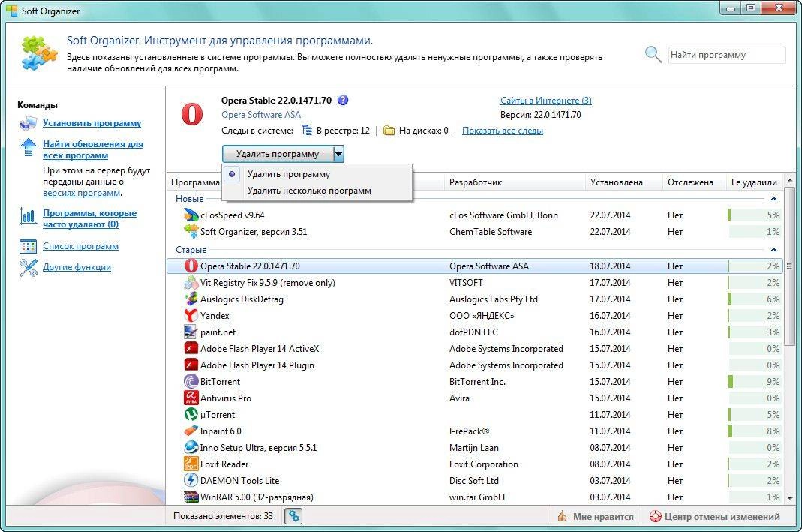The height and width of the screenshot is (532, 802).
Task: Click the 'Удалить программу' main button
Action: (278, 154)
